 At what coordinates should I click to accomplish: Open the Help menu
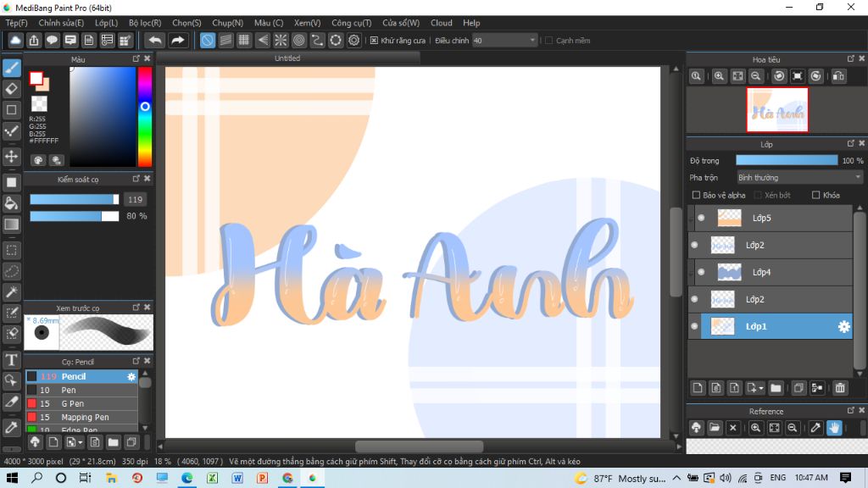[x=471, y=23]
